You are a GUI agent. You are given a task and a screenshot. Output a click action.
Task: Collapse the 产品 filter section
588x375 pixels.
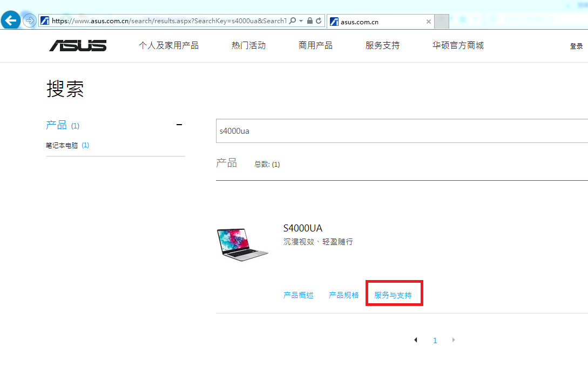(179, 125)
